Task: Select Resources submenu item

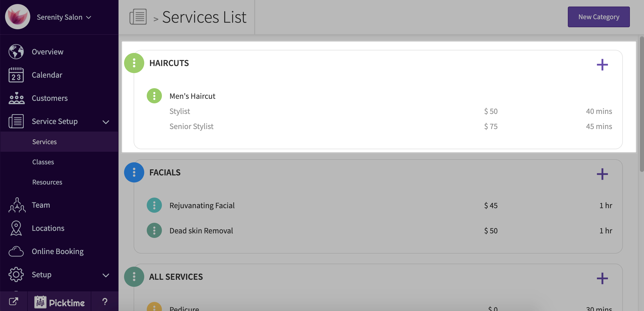Action: pos(47,182)
